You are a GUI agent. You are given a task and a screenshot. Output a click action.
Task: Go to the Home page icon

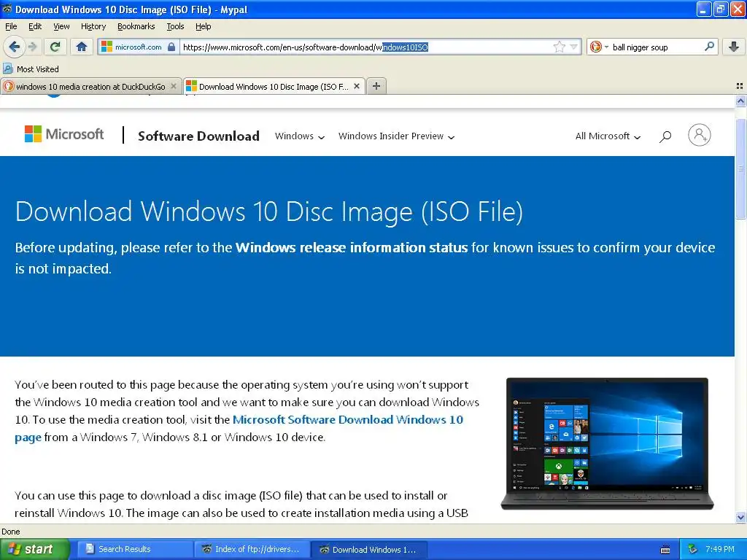click(x=82, y=47)
